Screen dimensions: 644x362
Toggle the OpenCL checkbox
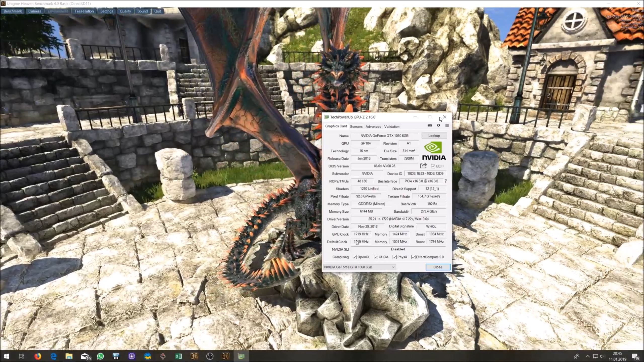[x=355, y=257]
